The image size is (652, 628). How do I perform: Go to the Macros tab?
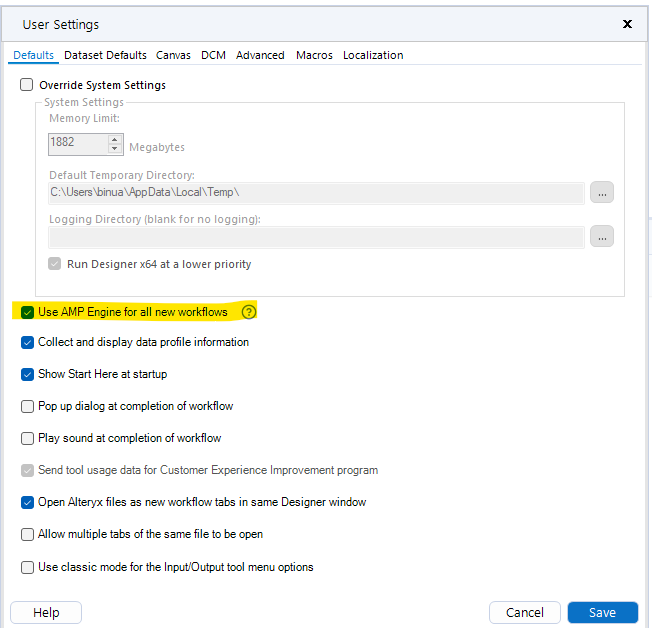[x=314, y=55]
